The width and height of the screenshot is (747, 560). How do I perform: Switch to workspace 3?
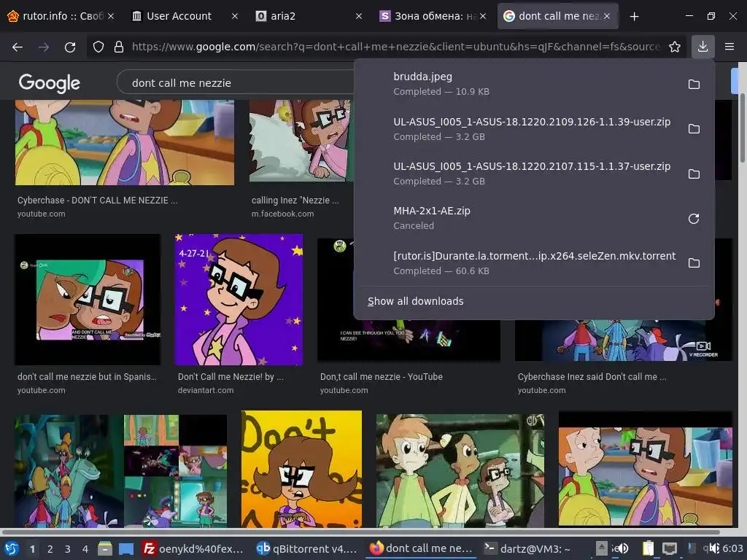[68, 549]
